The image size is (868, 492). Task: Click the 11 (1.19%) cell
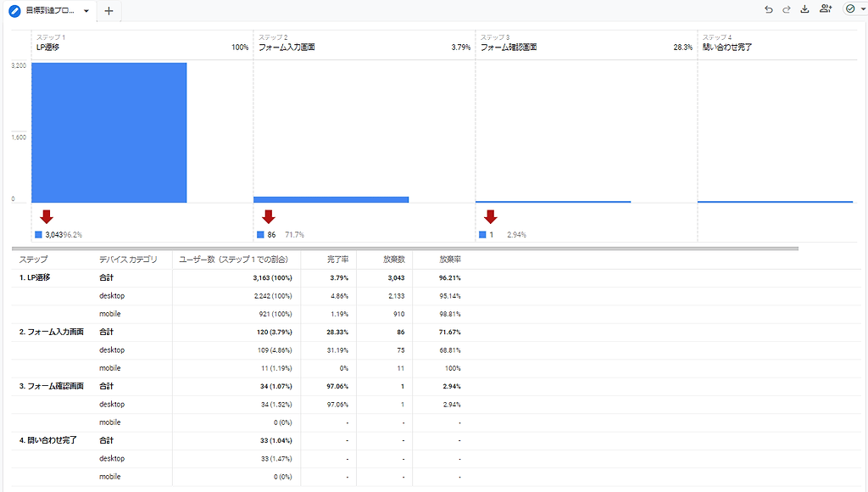277,368
